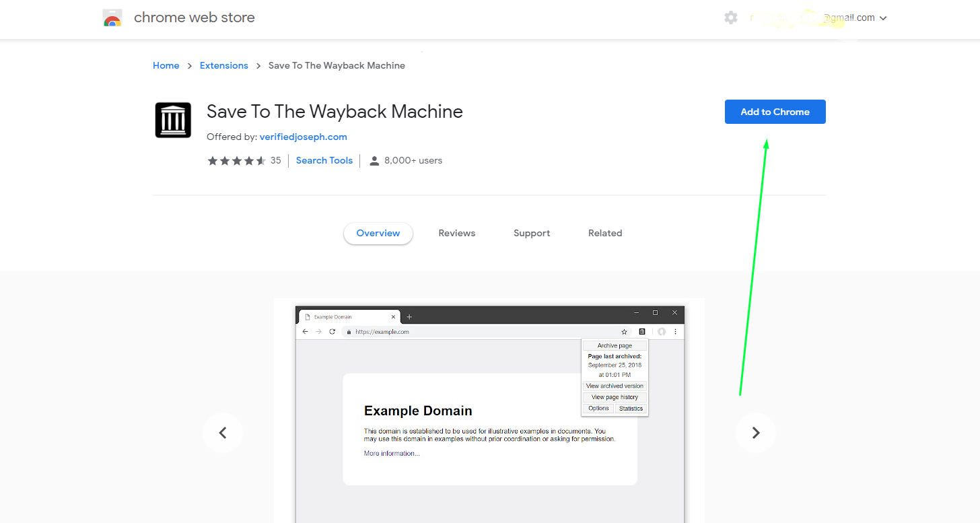Click the 'Save To The Wayback Machine' heading

click(335, 111)
